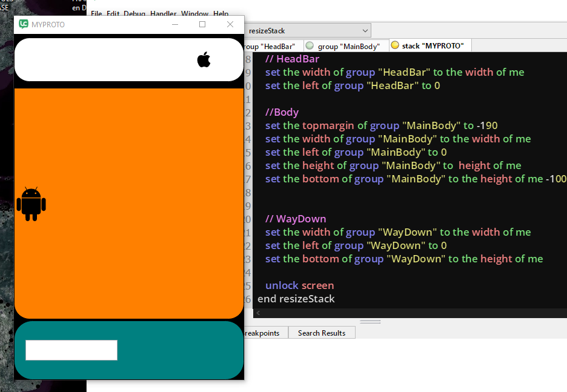This screenshot has width=567, height=392.
Task: Open the Search Results tab
Action: (321, 333)
